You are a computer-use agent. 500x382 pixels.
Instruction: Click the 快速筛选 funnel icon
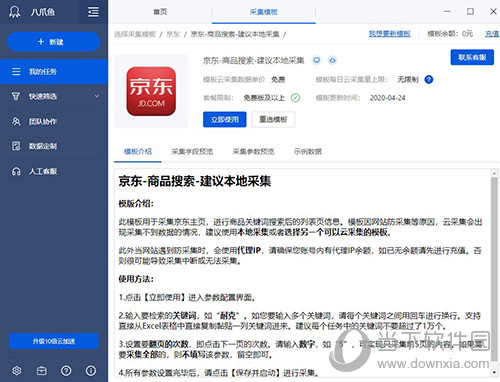[x=16, y=96]
